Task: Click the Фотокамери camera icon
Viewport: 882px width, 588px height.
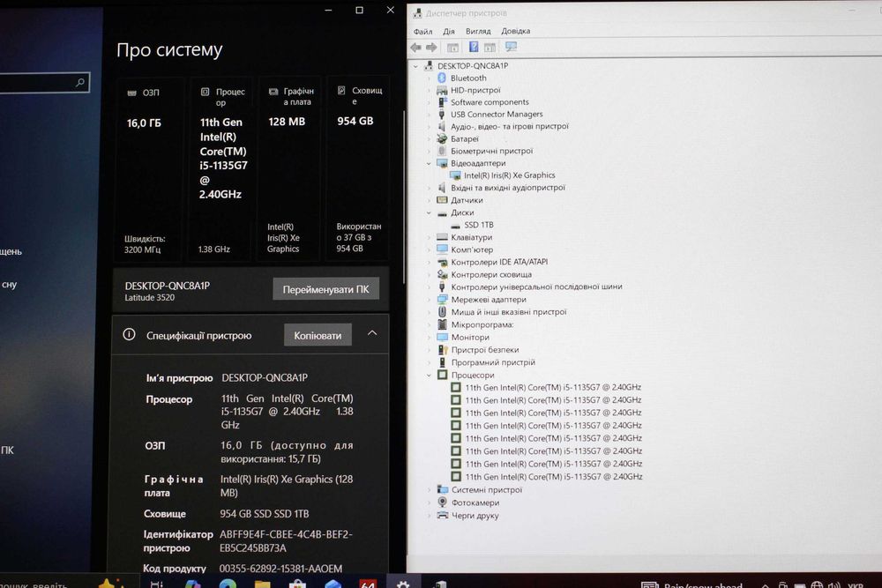Action: [442, 502]
